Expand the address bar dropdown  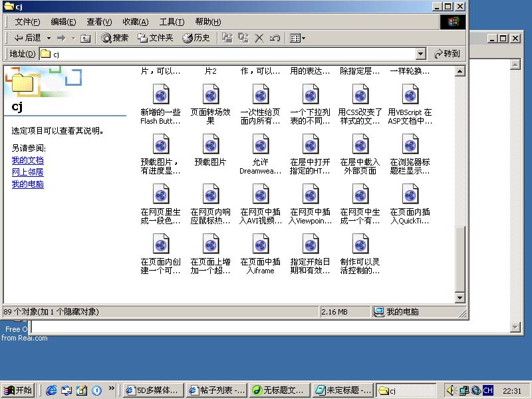coord(421,54)
